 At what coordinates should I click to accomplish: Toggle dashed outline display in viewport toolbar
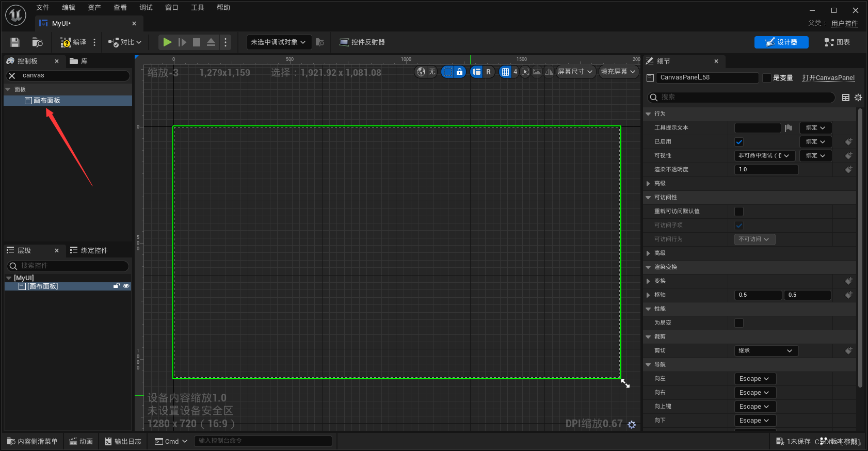point(447,72)
